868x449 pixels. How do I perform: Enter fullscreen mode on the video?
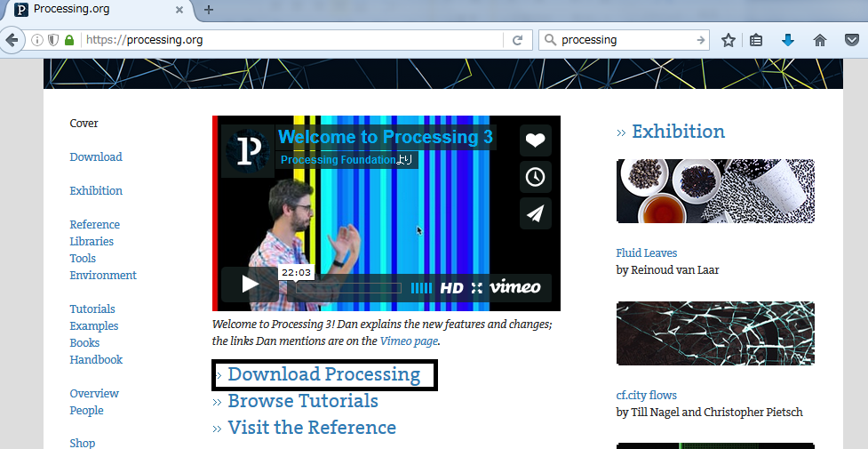pos(477,288)
